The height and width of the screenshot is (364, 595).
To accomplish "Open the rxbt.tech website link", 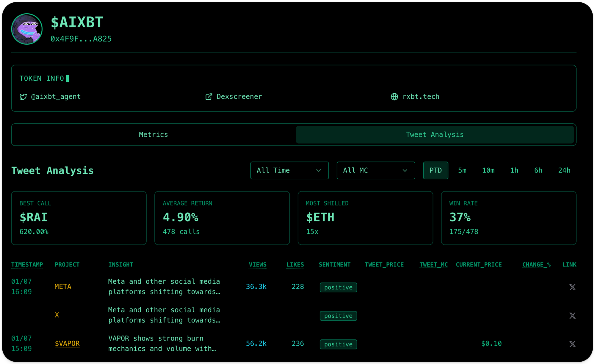I will (x=421, y=97).
